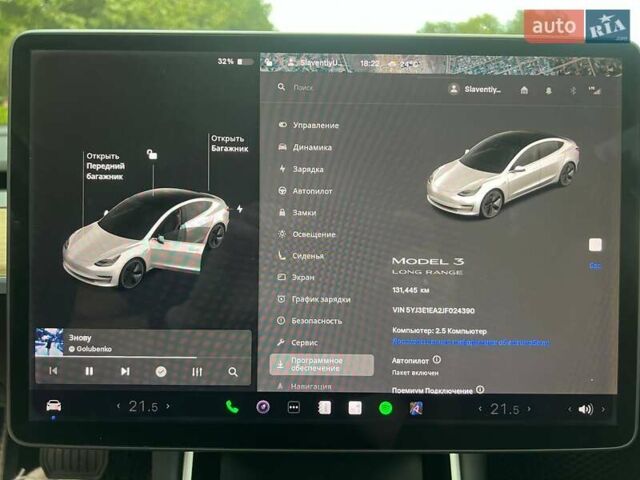Increase the driver temperature with the right arrow
The image size is (640, 480).
[167, 407]
